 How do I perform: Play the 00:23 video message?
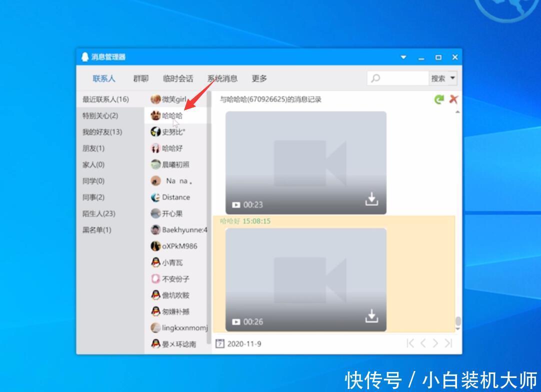coord(235,204)
